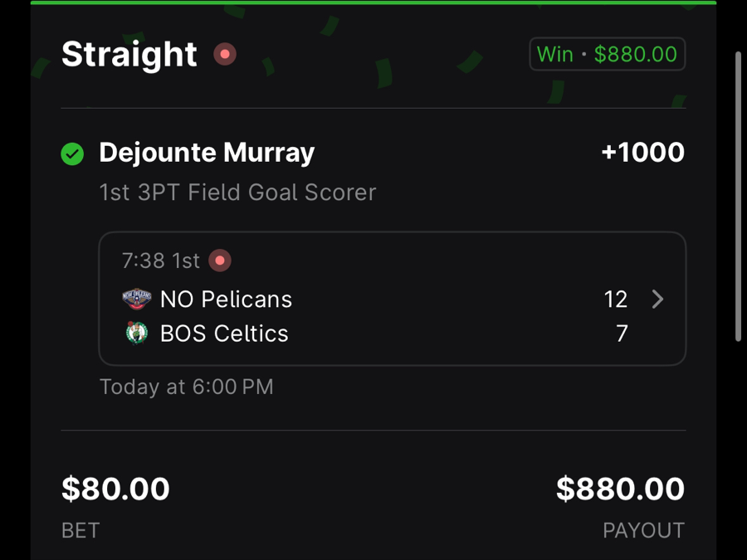Click the Dejounte Murray player name
This screenshot has width=747, height=560.
pos(206,153)
